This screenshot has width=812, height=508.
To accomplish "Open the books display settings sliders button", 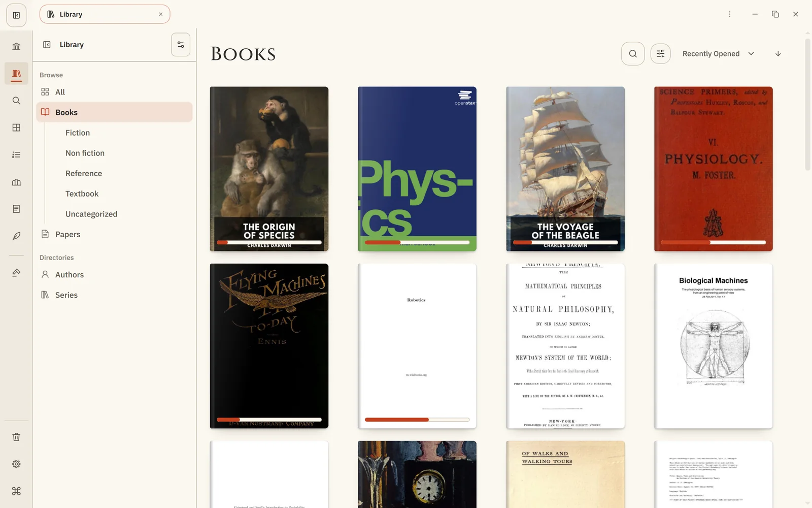I will (661, 54).
